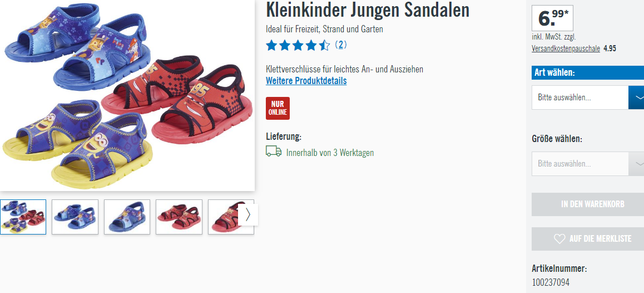Select the second thumbnail with blue sandals pair
This screenshot has width=644, height=293.
tap(75, 217)
